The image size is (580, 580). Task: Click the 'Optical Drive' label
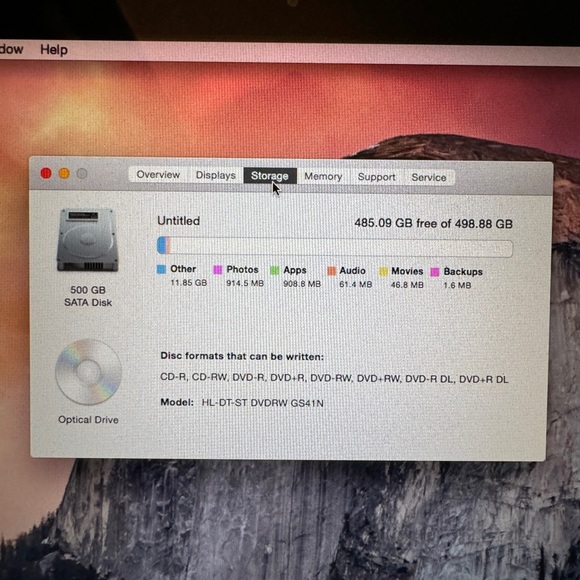(x=88, y=420)
